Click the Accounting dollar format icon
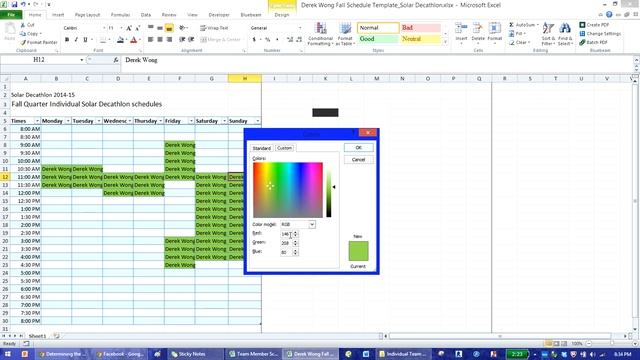The height and width of the screenshot is (360, 640). click(254, 40)
